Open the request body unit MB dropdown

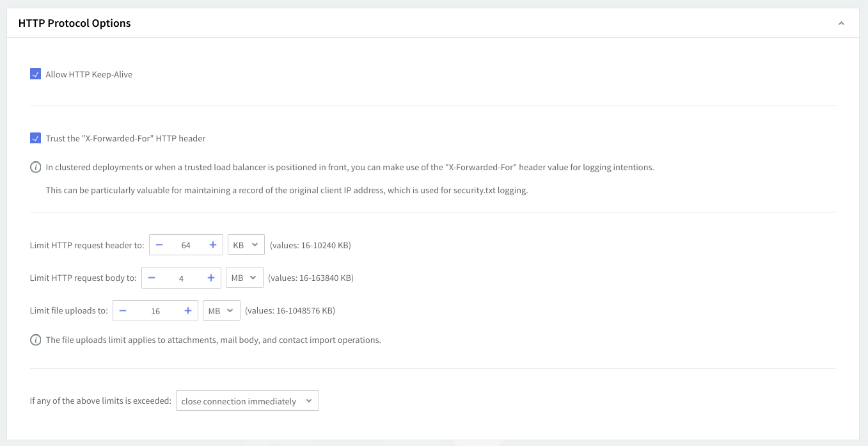point(244,278)
